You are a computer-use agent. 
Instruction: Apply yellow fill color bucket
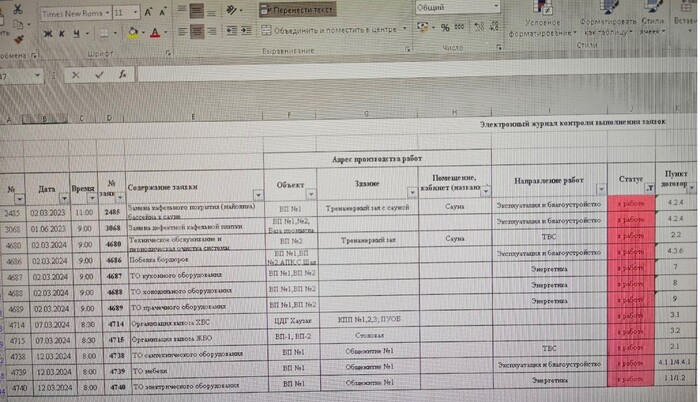(133, 33)
